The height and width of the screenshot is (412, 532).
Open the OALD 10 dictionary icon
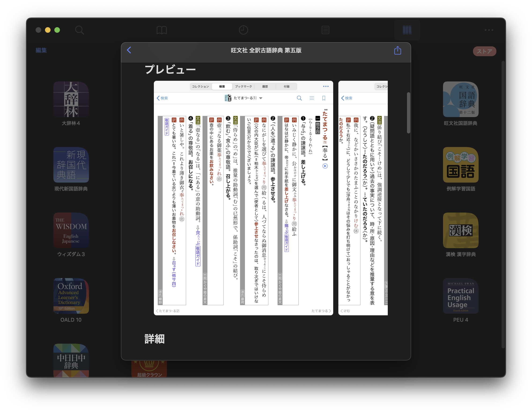(71, 296)
